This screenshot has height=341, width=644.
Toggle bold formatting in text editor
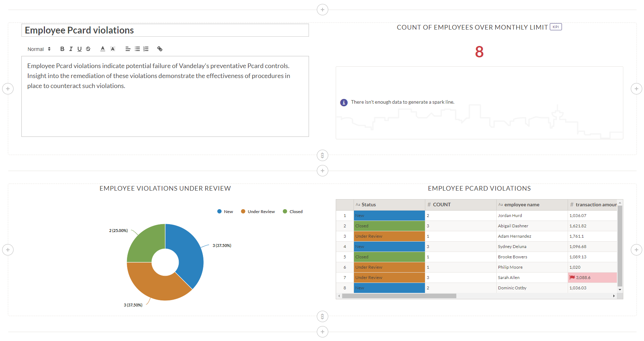click(x=62, y=49)
